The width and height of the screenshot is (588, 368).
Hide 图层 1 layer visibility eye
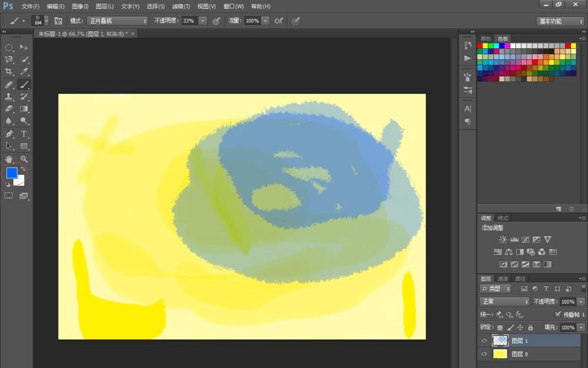[x=484, y=340]
